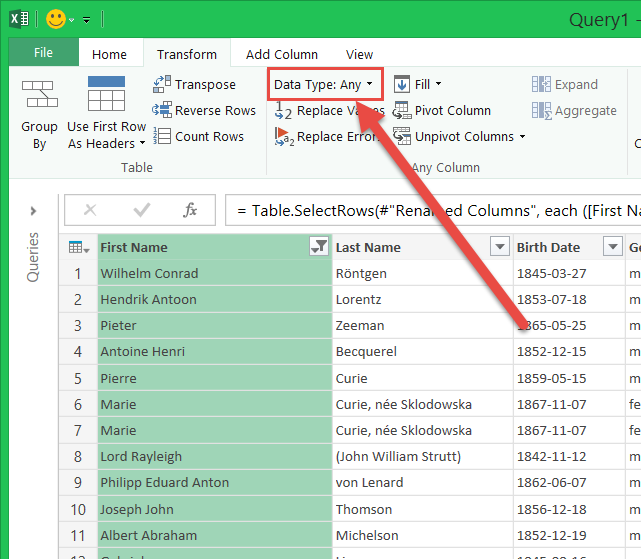Click the Reverse Rows icon
Screen dimensions: 641x559
[162, 110]
